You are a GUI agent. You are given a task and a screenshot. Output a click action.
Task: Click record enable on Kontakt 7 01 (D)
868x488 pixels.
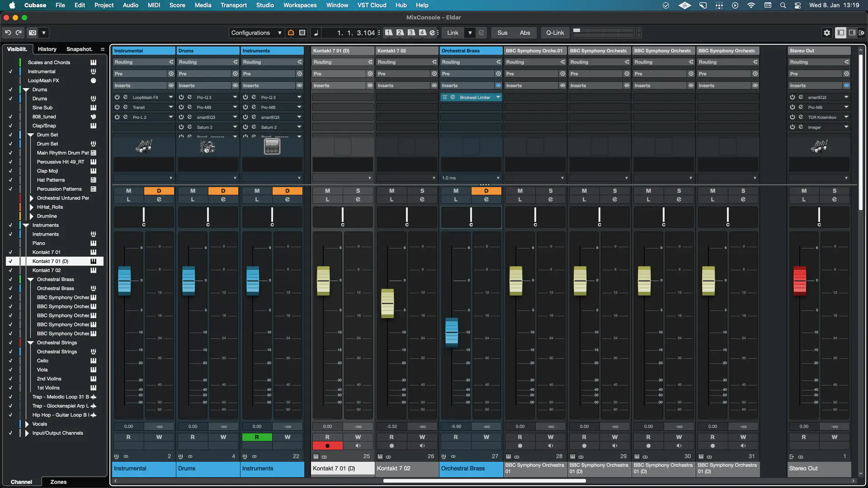(x=327, y=446)
